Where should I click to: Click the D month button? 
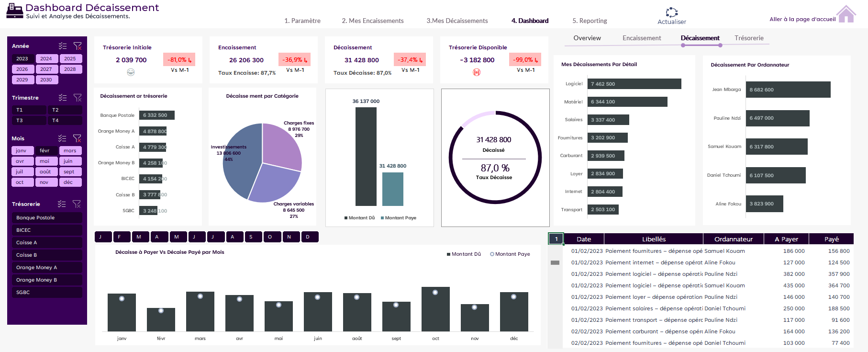pyautogui.click(x=310, y=237)
